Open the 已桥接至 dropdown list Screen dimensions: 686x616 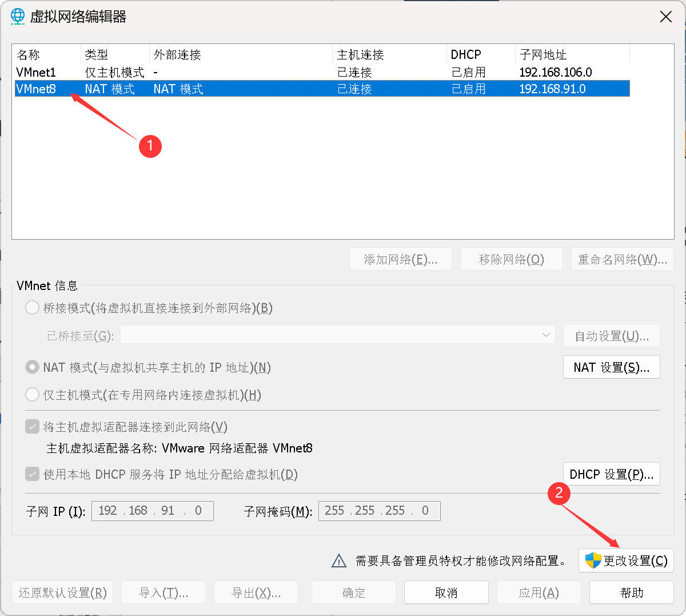[338, 335]
